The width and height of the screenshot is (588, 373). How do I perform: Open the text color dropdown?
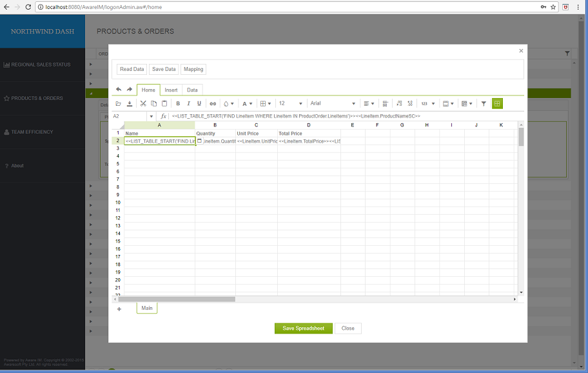click(247, 103)
